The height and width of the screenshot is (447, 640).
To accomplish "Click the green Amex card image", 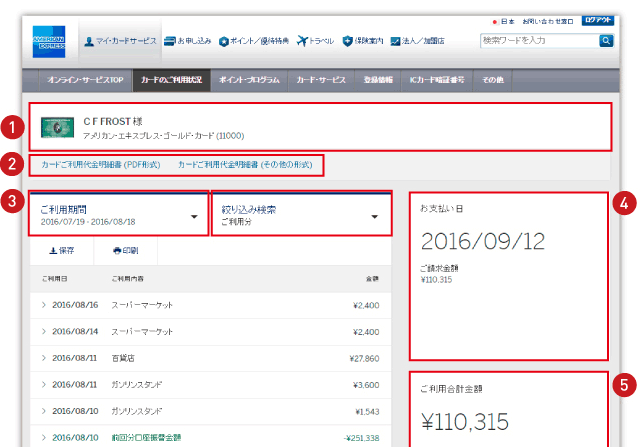I will point(57,127).
